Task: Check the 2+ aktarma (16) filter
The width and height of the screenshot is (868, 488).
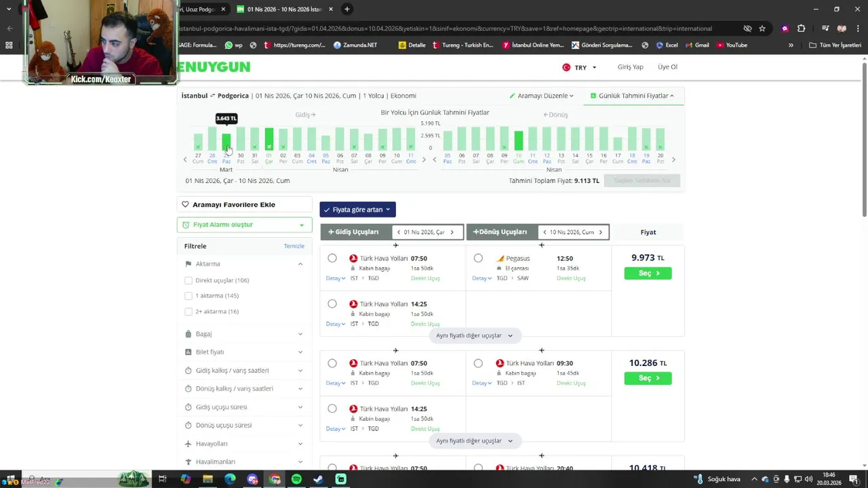Action: point(189,312)
